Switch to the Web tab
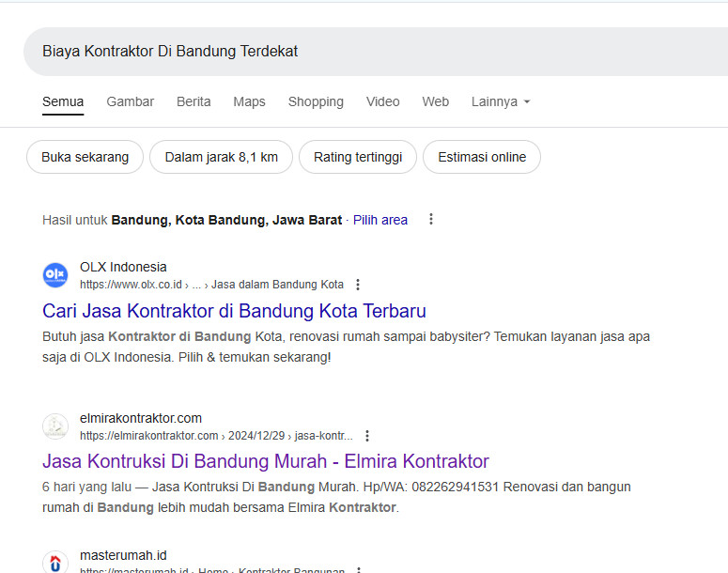Screen dimensions: 728x573 [x=436, y=101]
